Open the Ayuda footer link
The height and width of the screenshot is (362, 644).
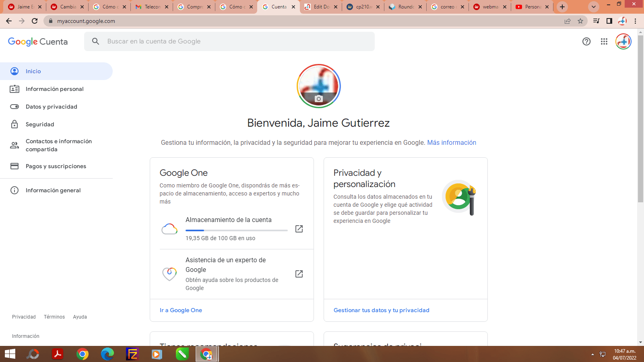coord(80,317)
